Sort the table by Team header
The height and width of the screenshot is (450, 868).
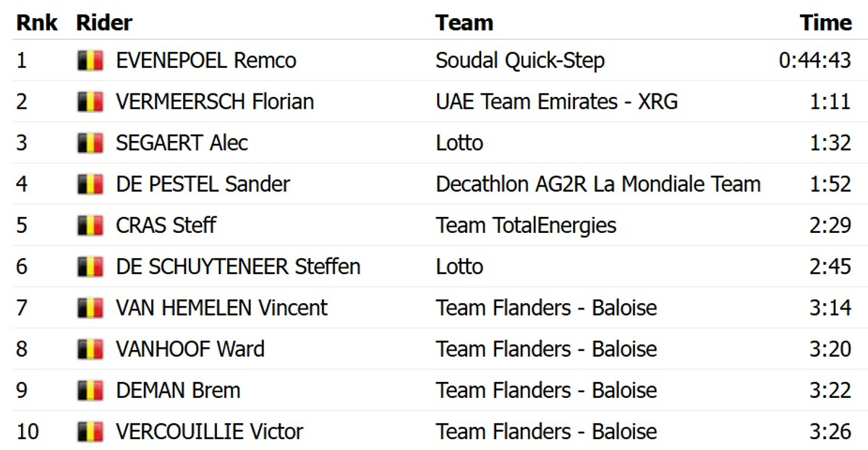pos(464,23)
